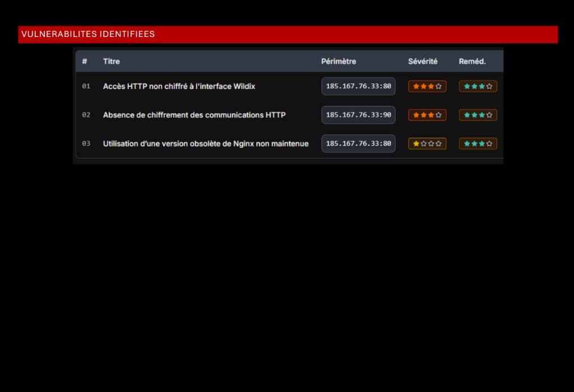This screenshot has height=392, width=574.
Task: Open 'Accès HTTP non chiffré à l'interface Wildix'
Action: (x=179, y=86)
